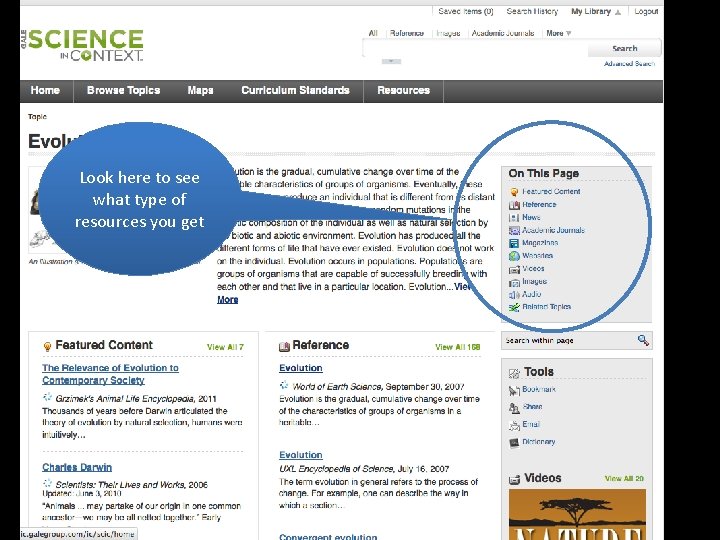Click the Academic Journals icon in On This Page
The width and height of the screenshot is (720, 540).
point(514,231)
